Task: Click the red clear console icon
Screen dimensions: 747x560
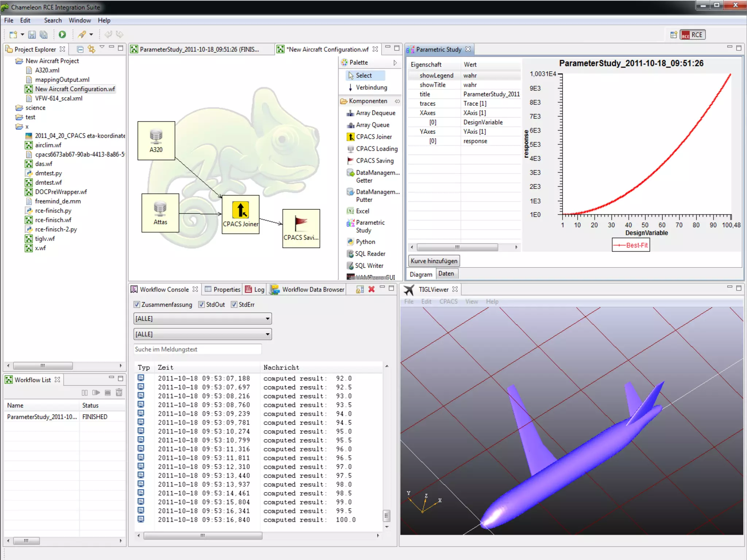Action: click(372, 289)
